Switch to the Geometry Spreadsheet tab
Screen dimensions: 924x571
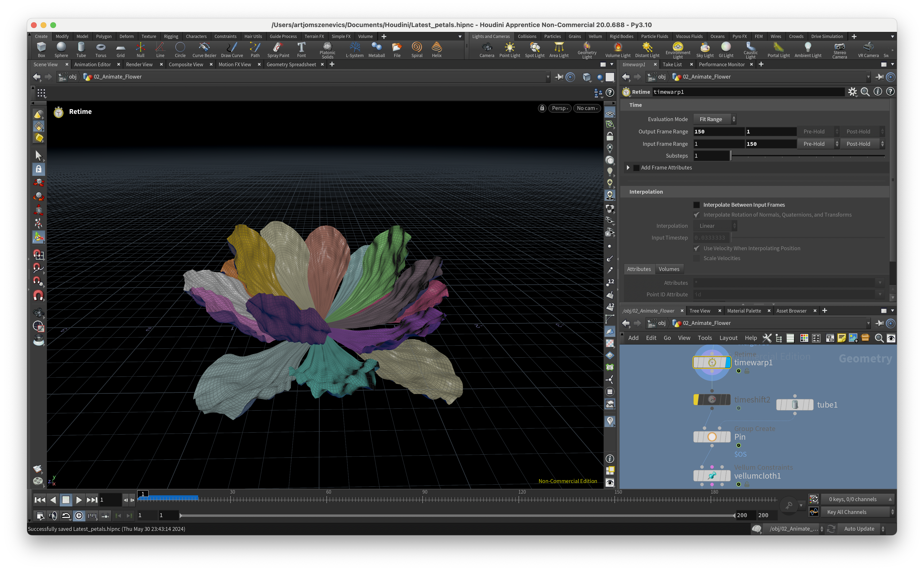point(291,65)
